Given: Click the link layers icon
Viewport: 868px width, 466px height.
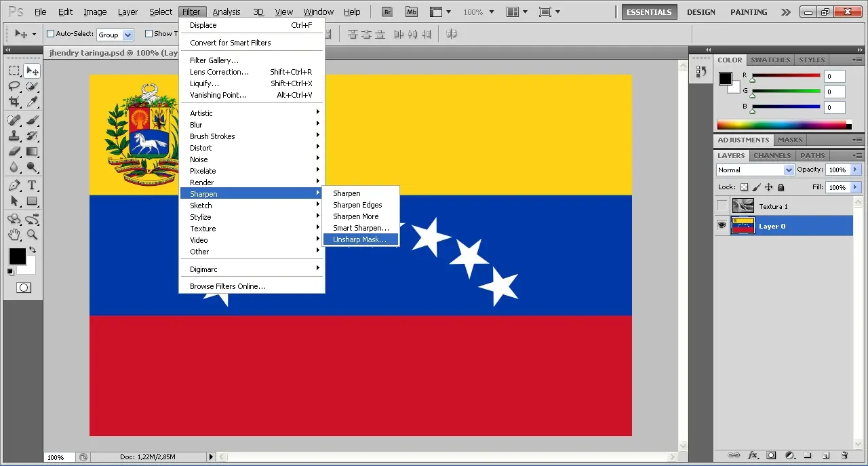Looking at the screenshot, I should pos(733,455).
